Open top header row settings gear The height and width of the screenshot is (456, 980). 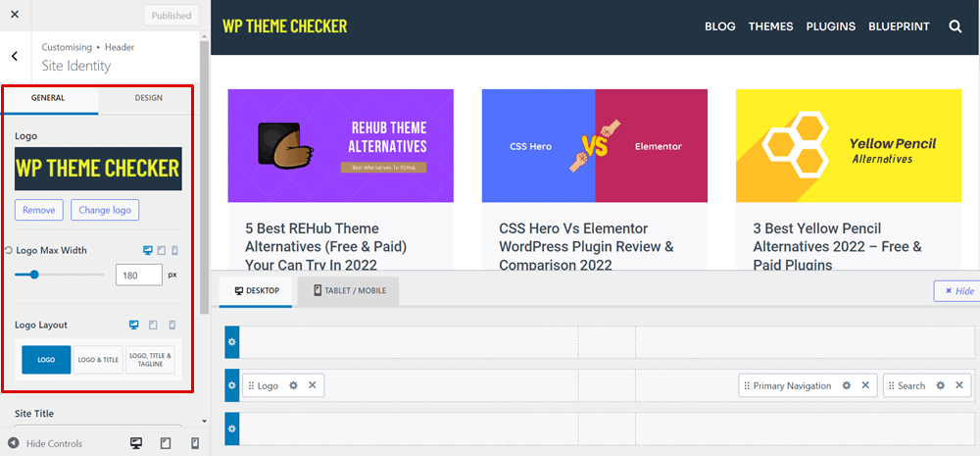(x=232, y=341)
